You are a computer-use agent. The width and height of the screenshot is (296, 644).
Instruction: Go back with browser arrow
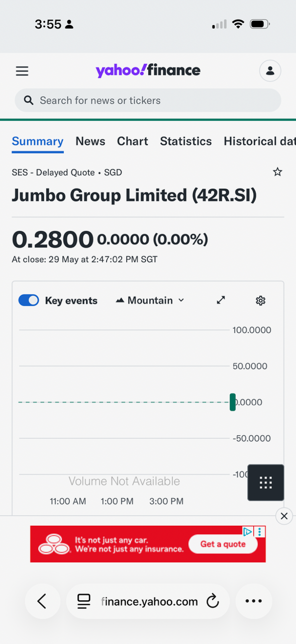42,601
